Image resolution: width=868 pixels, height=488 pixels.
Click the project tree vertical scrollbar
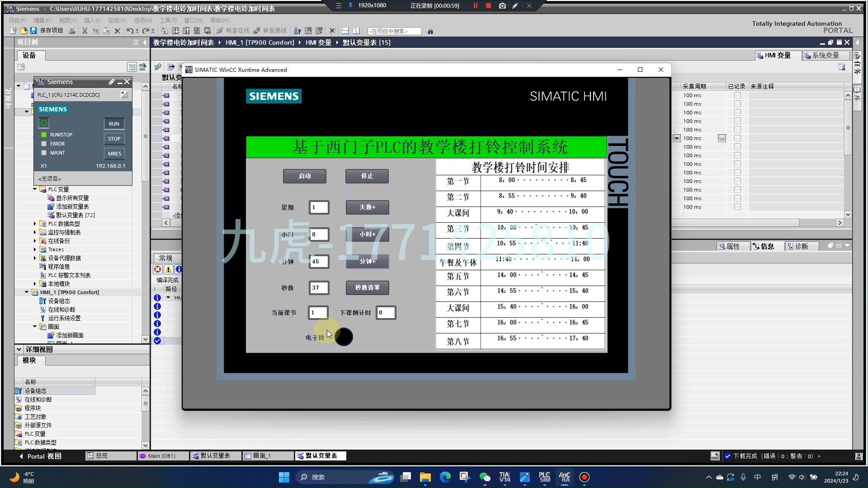[145, 136]
